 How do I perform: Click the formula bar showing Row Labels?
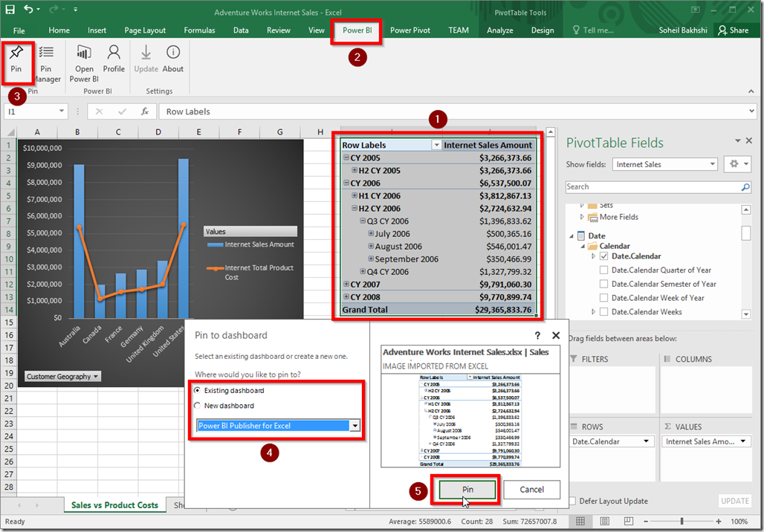(x=456, y=111)
